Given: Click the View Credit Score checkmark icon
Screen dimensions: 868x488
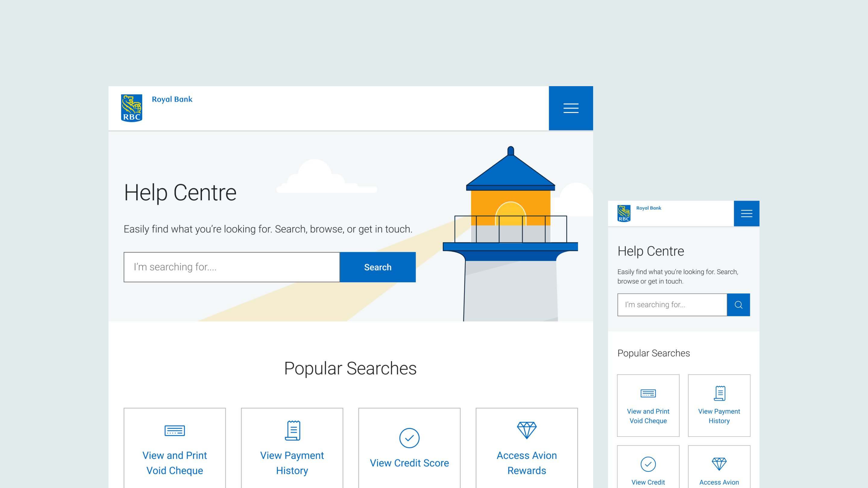Looking at the screenshot, I should [x=409, y=438].
